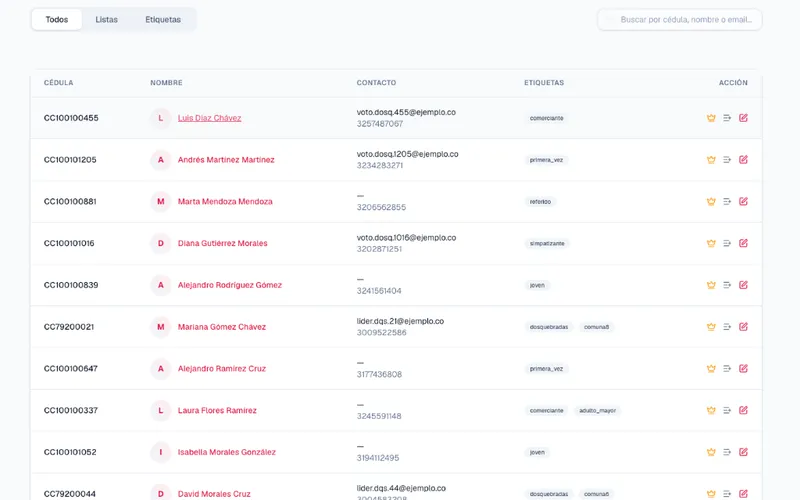Open the edit icon for Andrés Martínez Martínez
Screen dimensions: 800x500
click(x=743, y=160)
